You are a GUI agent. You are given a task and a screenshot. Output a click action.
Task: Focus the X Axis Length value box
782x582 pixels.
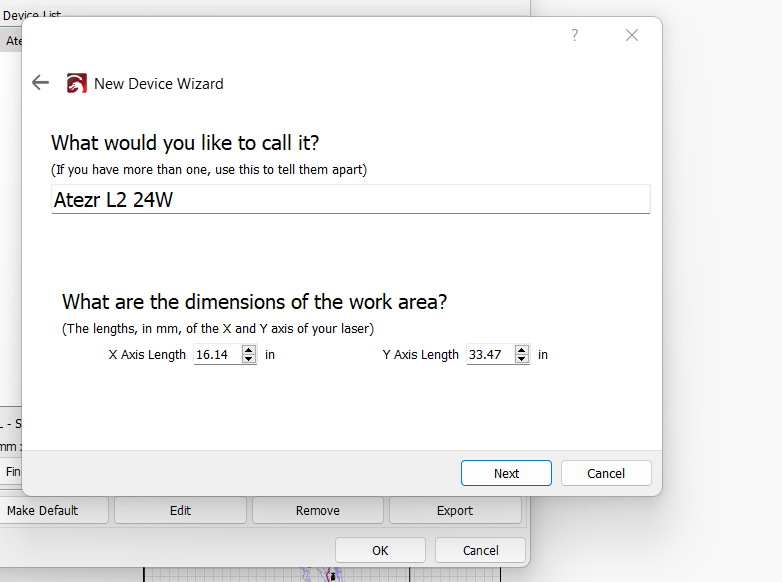[216, 354]
